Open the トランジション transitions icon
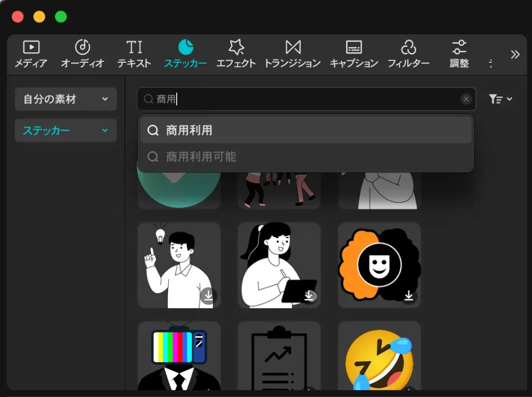 pyautogui.click(x=292, y=48)
